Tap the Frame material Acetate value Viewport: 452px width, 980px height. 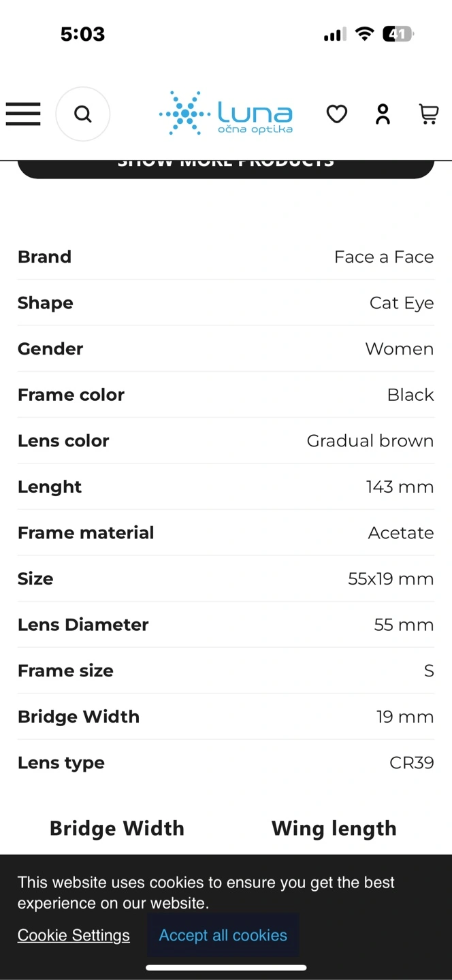pos(401,532)
